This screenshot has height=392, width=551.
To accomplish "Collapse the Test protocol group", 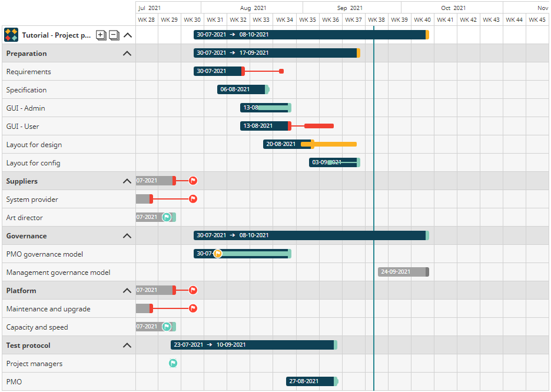I will tap(127, 346).
